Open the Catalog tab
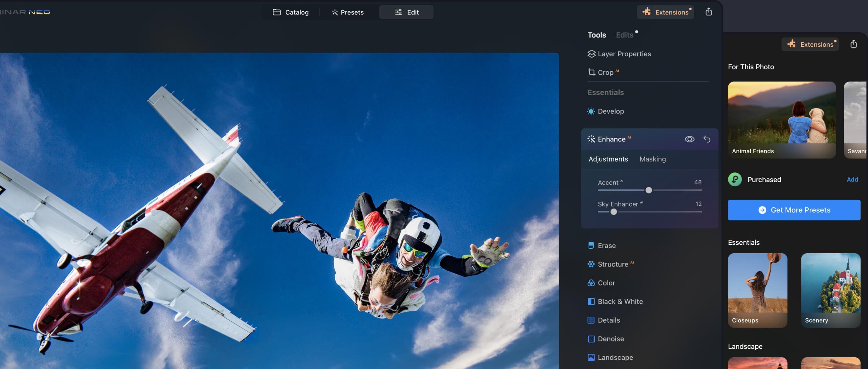 (x=290, y=12)
